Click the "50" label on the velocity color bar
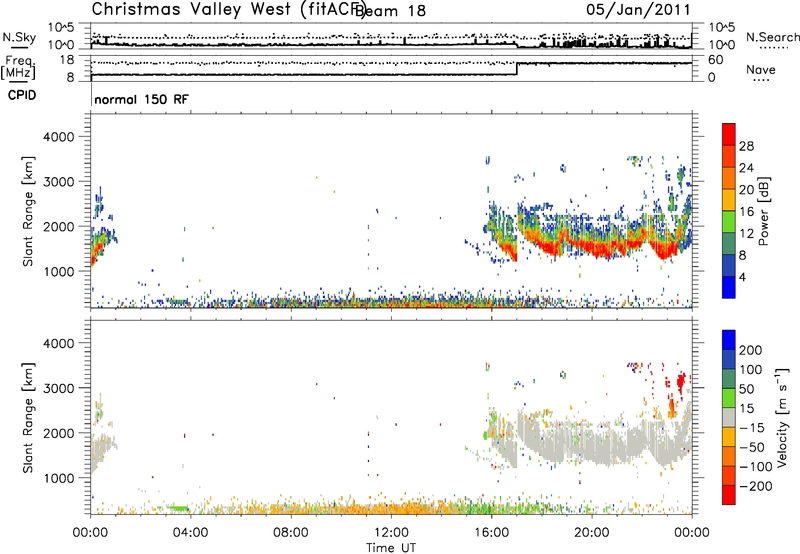The image size is (800, 554). [x=746, y=389]
